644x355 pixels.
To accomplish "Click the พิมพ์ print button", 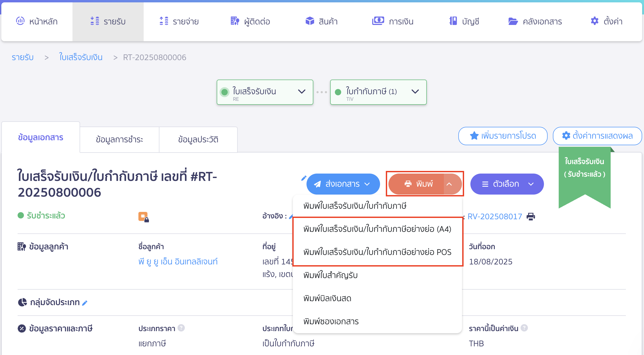I will (417, 184).
